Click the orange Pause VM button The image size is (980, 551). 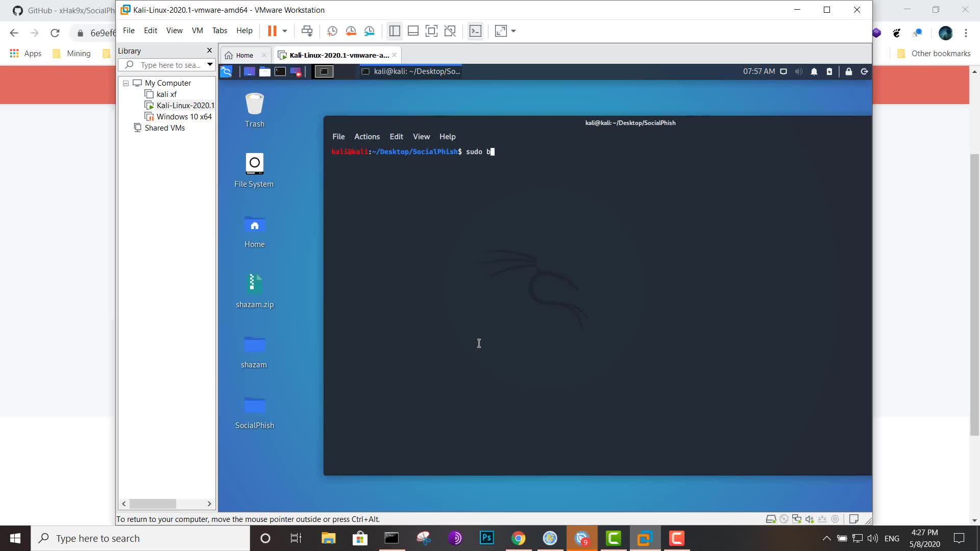click(272, 31)
